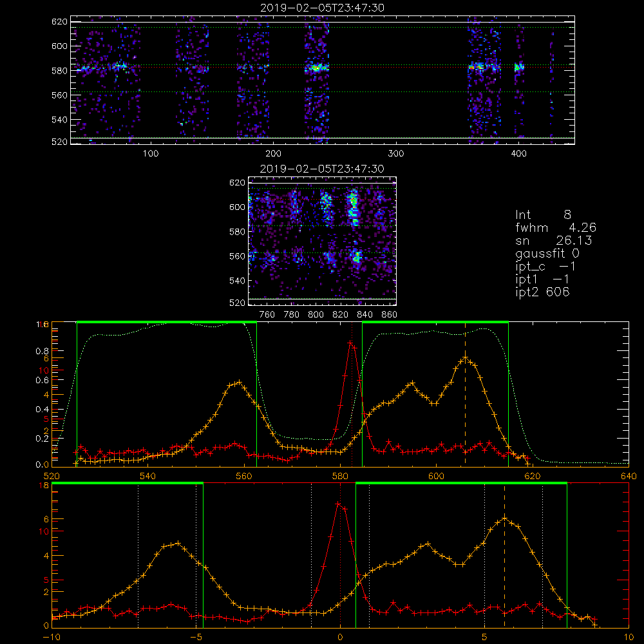The image size is (644, 644).
Task: Click y-axis label "560" of the top spectrogram
Action: point(59,95)
